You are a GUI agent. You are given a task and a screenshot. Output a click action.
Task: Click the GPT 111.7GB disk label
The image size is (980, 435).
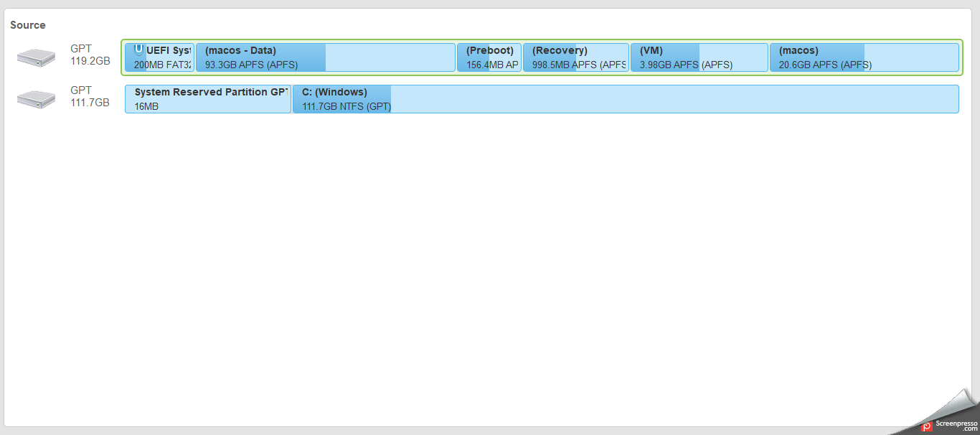coord(90,97)
